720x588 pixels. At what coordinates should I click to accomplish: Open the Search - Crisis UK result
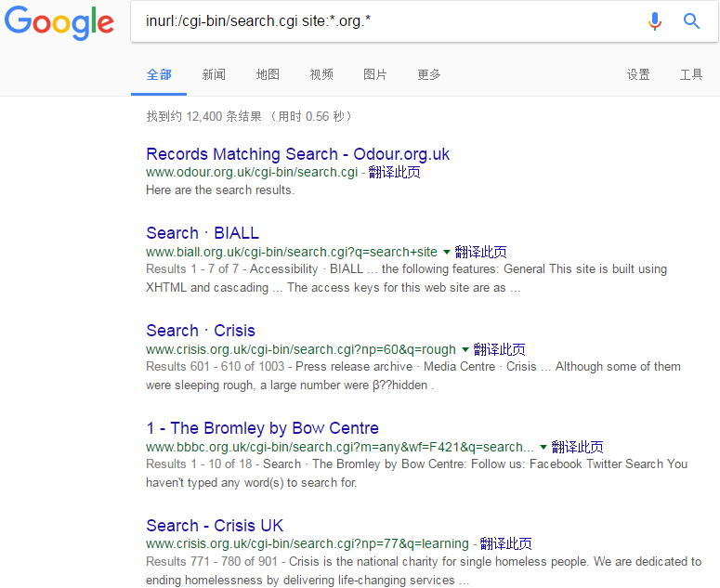[x=215, y=526]
